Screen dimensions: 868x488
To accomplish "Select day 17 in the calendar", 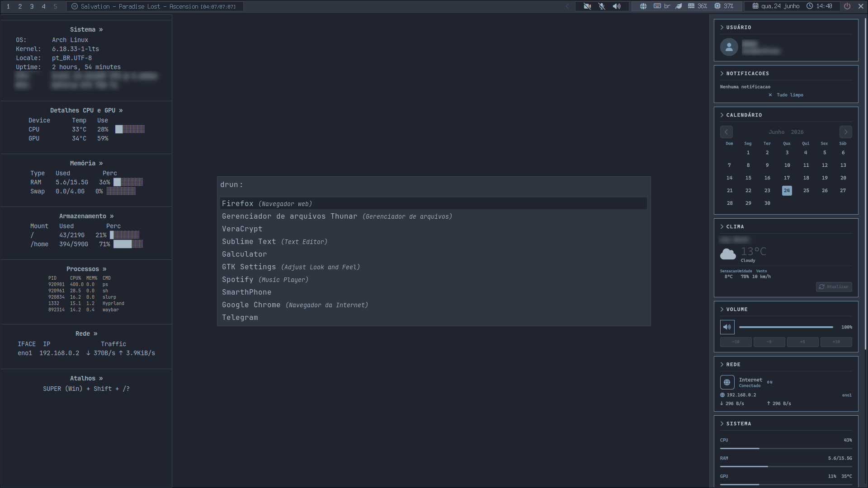I will pos(787,178).
